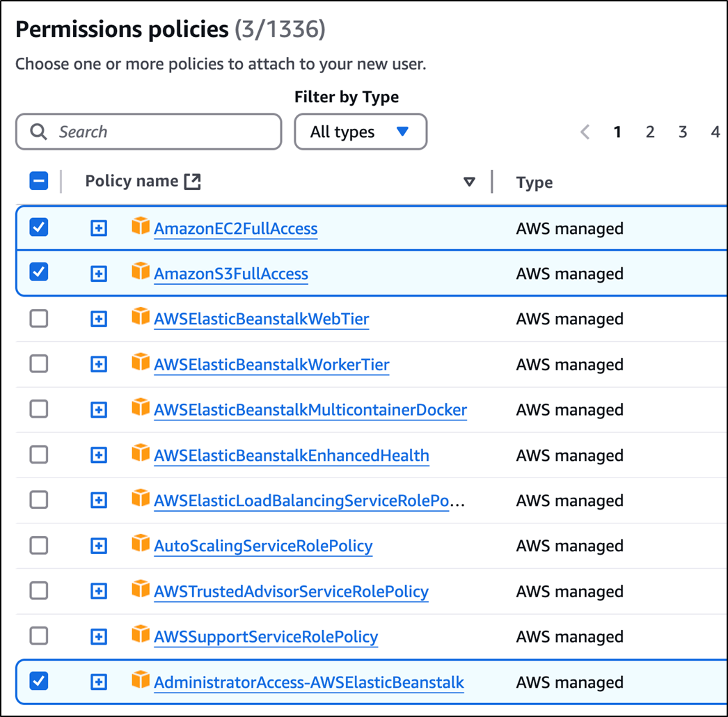Click the policy cube icon beside AWSElasticBeanstalkWebTier
The height and width of the screenshot is (717, 728).
[141, 317]
